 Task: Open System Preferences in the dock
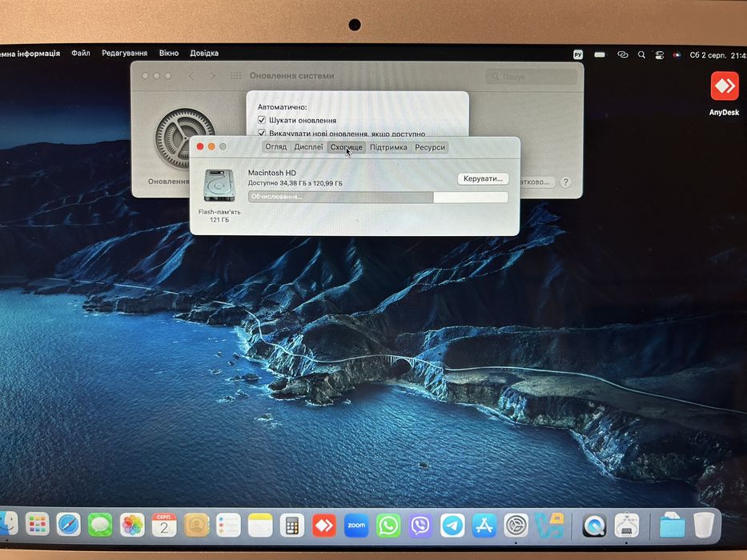tap(516, 526)
